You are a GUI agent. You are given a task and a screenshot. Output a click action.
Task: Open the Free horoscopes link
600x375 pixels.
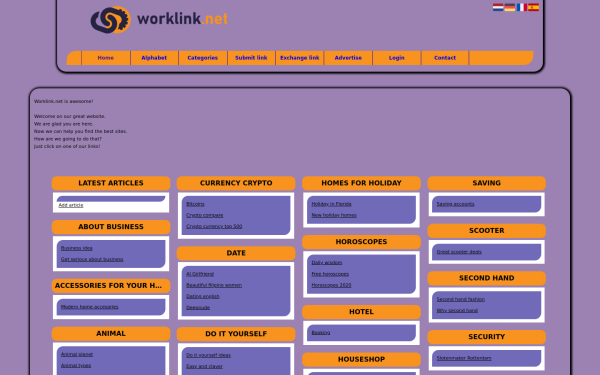click(x=330, y=274)
